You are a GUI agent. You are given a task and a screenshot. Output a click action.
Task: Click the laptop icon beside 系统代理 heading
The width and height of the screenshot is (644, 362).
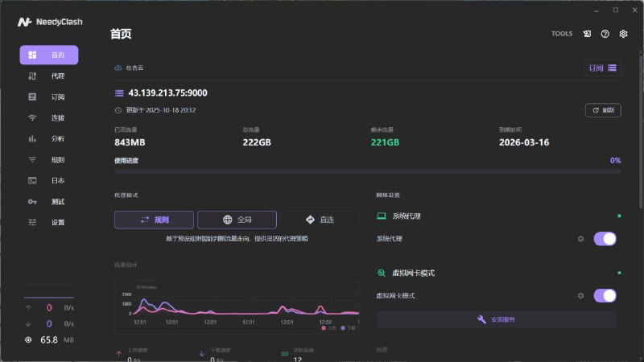(x=382, y=216)
